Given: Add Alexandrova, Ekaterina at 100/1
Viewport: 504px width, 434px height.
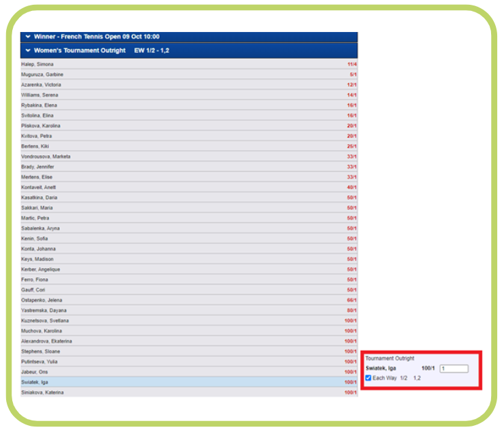Looking at the screenshot, I should point(350,341).
